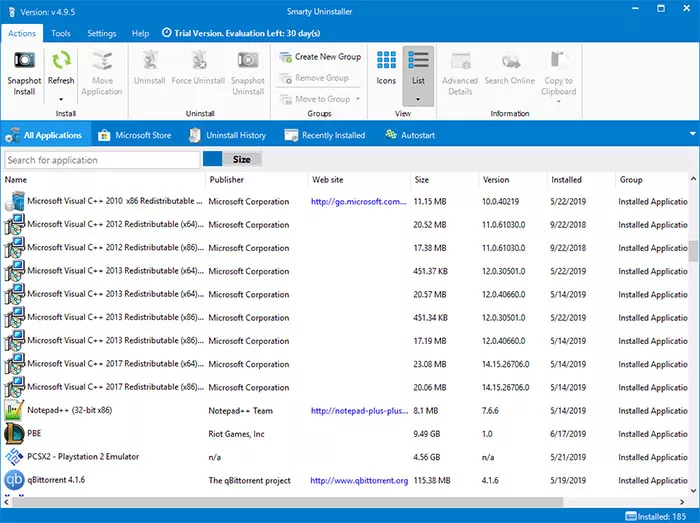Open the Move to Group dropdown
700x523 pixels.
[x=358, y=99]
